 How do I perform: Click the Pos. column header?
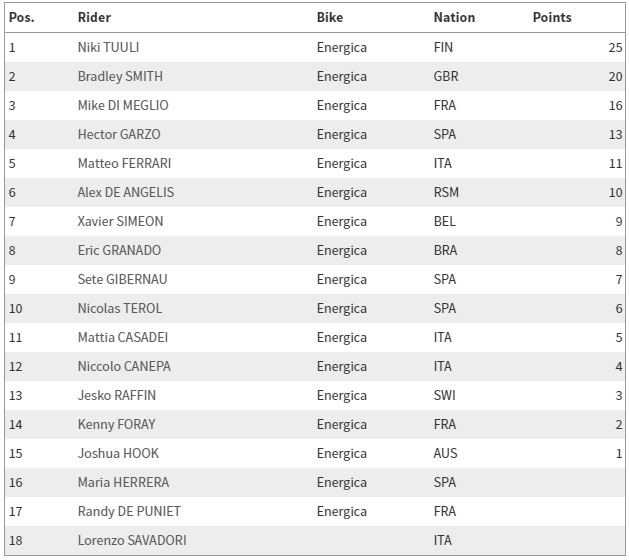coord(22,17)
